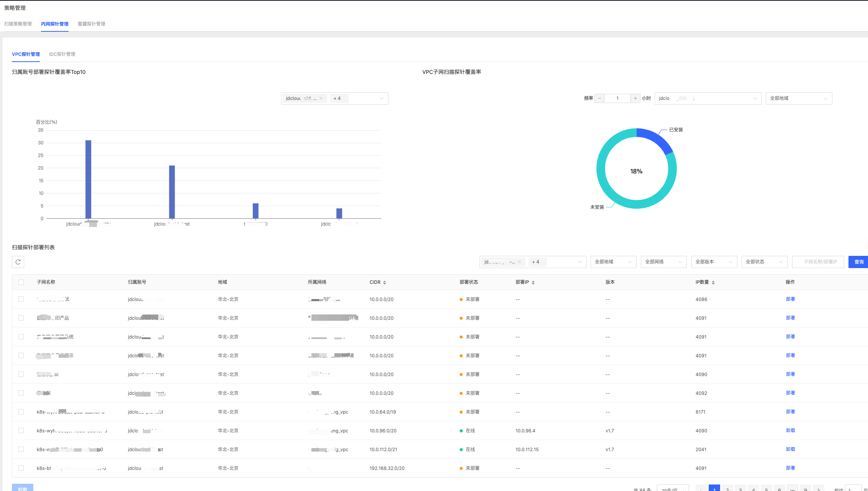
Task: Click the second bar near 20 percent
Action: pyautogui.click(x=172, y=192)
